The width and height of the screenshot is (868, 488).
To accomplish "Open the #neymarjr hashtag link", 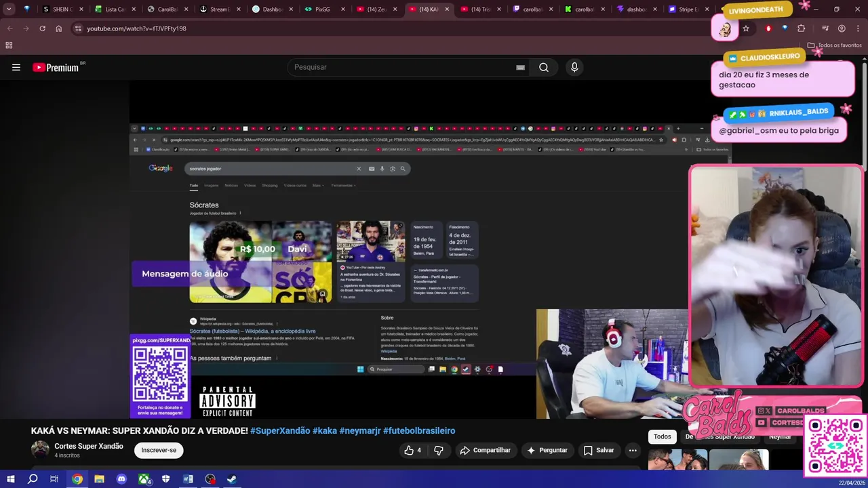I will pos(360,430).
